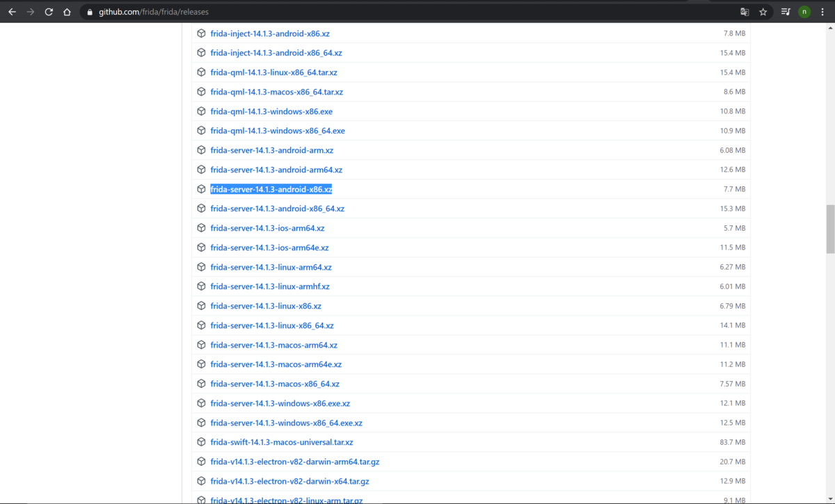Open the media control icon in toolbar
Screen dimensions: 835x504
click(x=786, y=12)
